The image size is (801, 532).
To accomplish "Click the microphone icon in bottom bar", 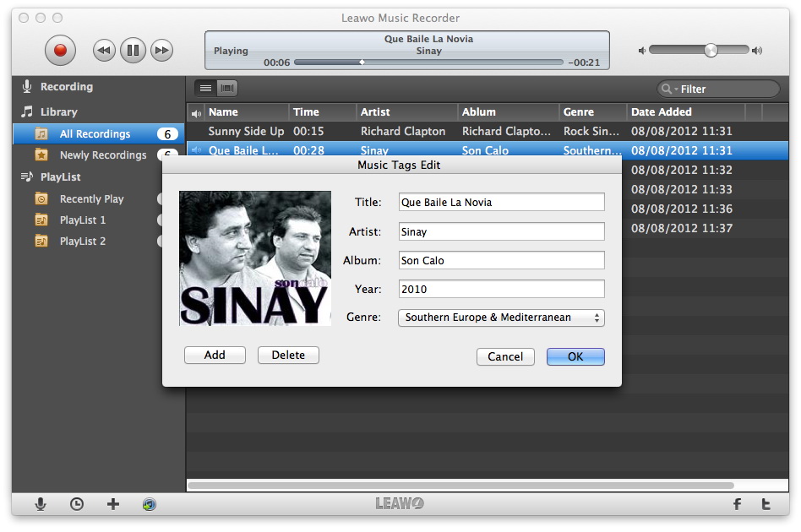I will pos(41,504).
